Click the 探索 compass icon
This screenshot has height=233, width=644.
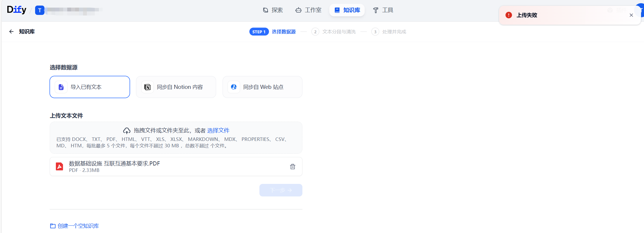click(x=265, y=10)
